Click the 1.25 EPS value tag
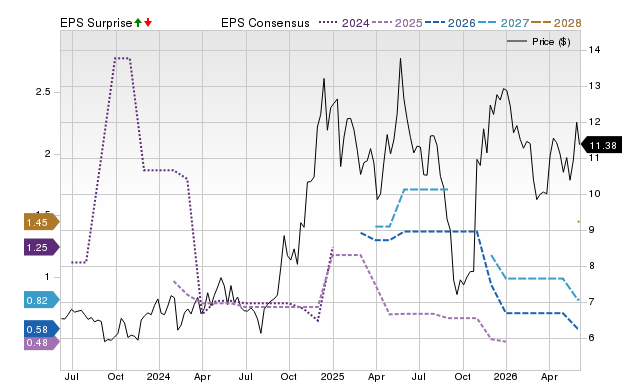640x382 pixels. [x=42, y=247]
